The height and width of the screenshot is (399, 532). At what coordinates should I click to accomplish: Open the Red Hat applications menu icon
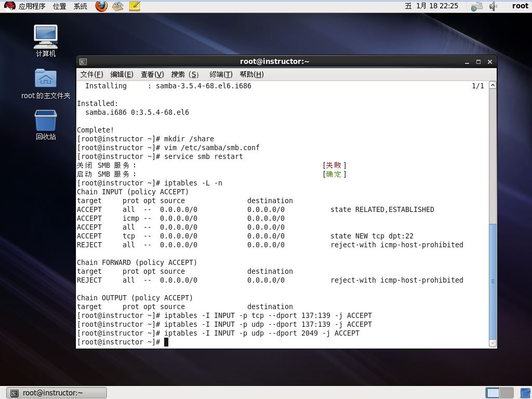[9, 6]
